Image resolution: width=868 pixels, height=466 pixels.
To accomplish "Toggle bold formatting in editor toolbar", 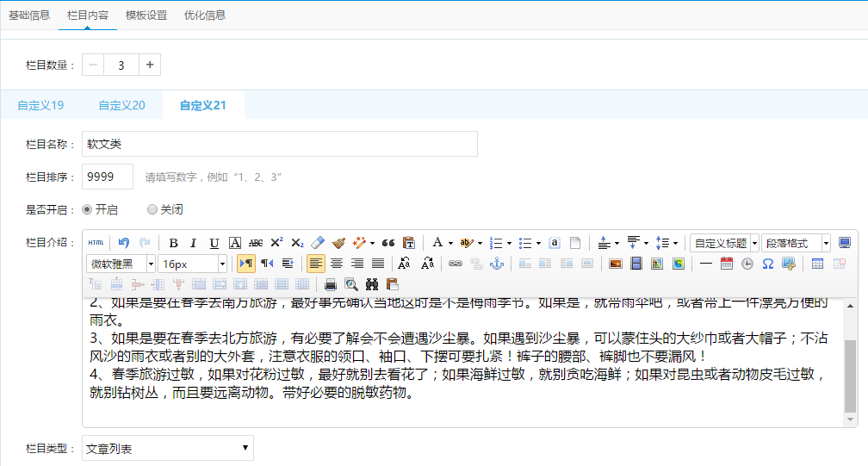I will click(x=173, y=243).
